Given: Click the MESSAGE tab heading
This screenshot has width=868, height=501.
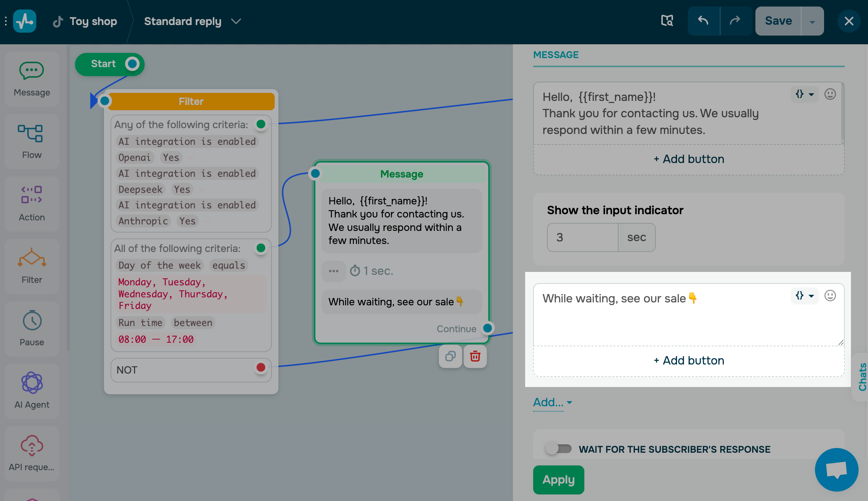Looking at the screenshot, I should pos(556,55).
